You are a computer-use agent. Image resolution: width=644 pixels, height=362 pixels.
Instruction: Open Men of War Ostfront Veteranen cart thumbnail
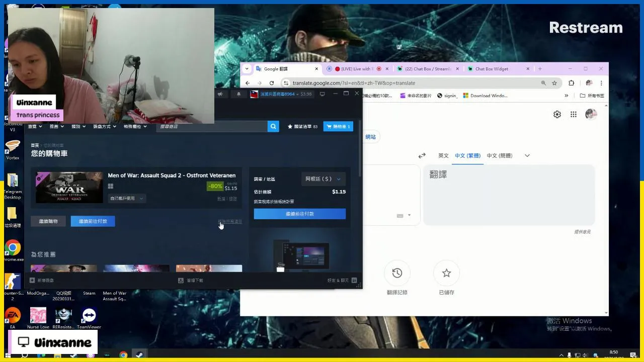tap(69, 188)
